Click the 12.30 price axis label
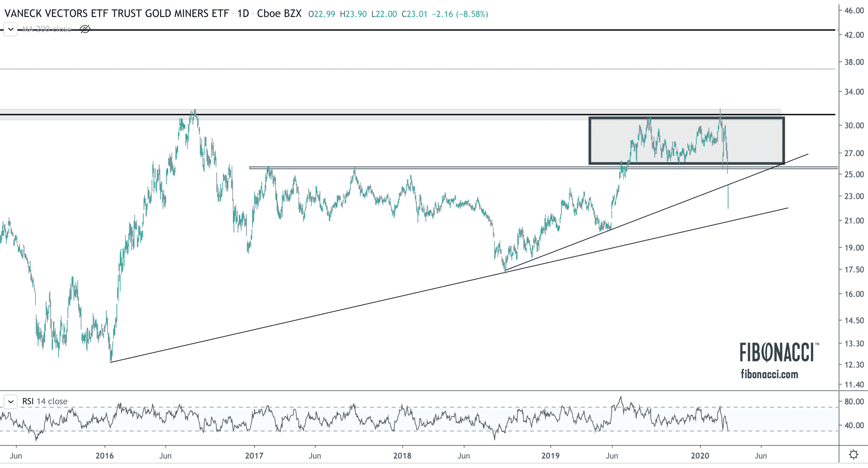This screenshot has height=468, width=868. [854, 365]
